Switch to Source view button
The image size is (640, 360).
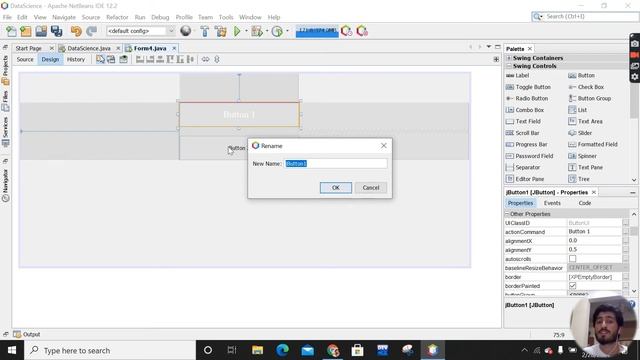coord(25,60)
